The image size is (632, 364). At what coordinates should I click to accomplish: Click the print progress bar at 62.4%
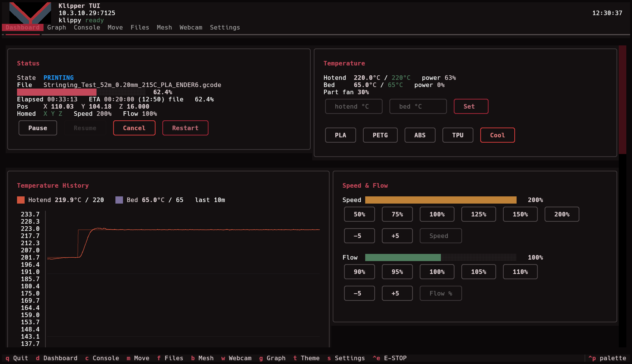tap(81, 92)
